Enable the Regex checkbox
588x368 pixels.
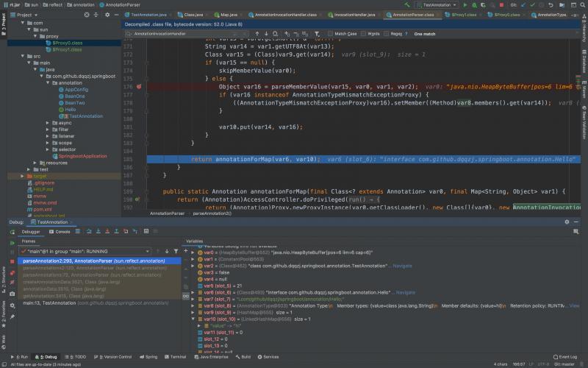[387, 33]
